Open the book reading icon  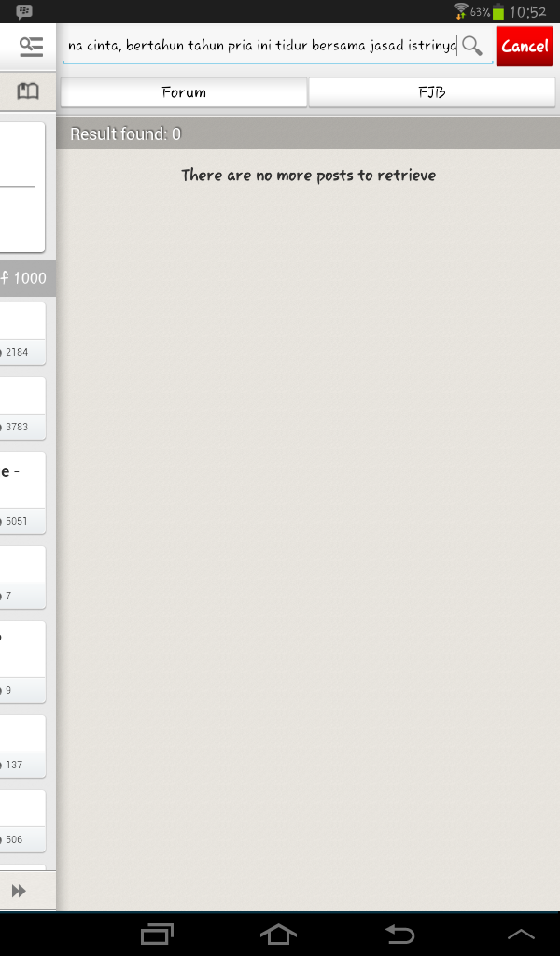[28, 91]
